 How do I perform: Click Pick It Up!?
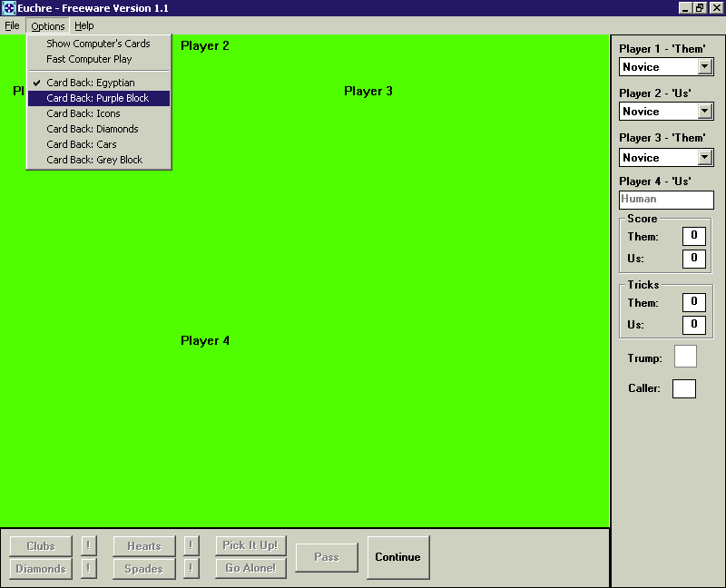point(250,545)
